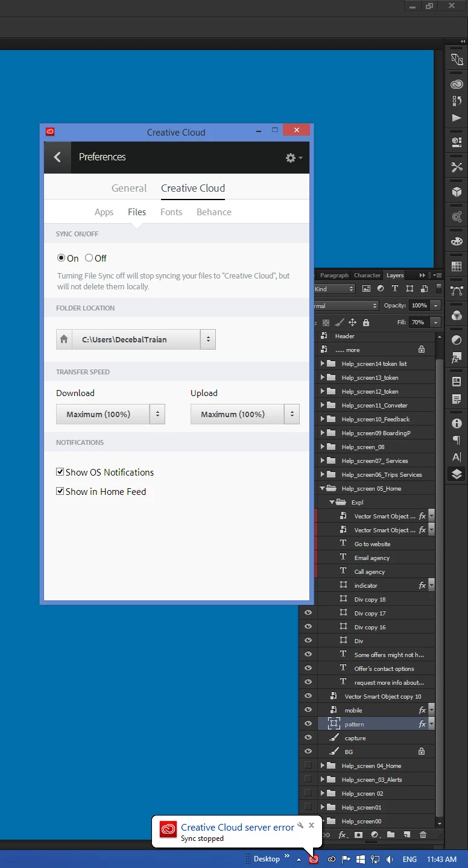Click Lock all padlock icon
The image size is (468, 868).
click(x=366, y=322)
